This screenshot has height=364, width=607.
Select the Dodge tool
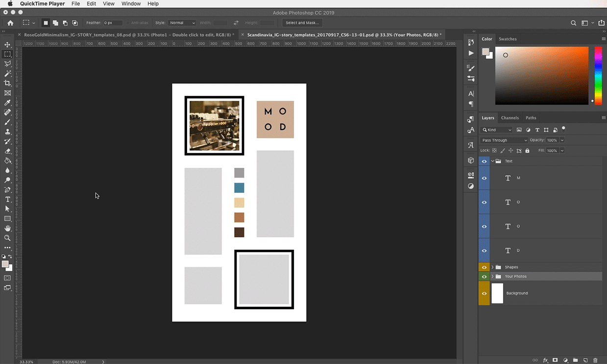pos(7,180)
